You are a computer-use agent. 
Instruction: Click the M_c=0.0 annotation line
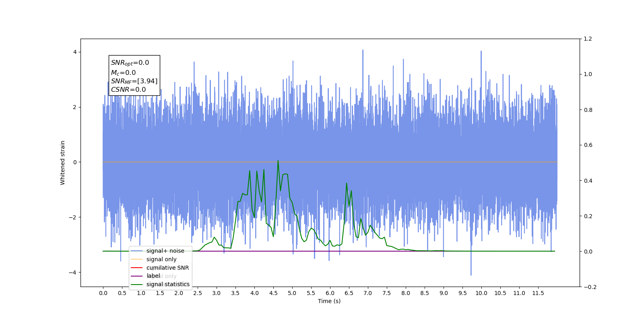pyautogui.click(x=124, y=73)
